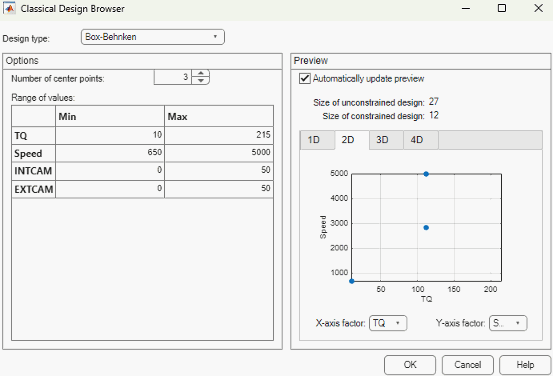Screen dimensions: 553x376
Task: Click the plot point at Speed 5000
Action: (426, 174)
